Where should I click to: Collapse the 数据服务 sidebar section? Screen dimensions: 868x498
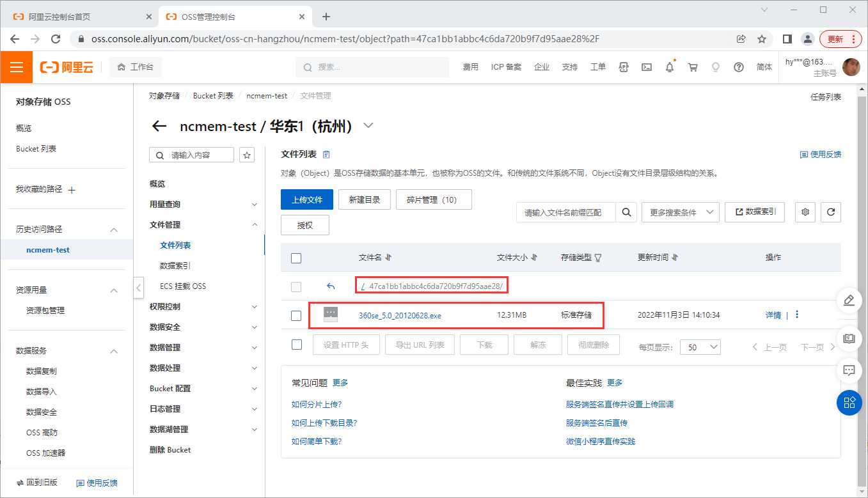point(114,351)
